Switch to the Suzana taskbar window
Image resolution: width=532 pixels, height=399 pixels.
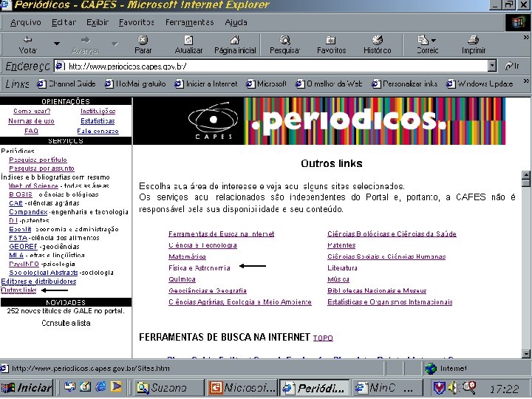click(x=168, y=387)
